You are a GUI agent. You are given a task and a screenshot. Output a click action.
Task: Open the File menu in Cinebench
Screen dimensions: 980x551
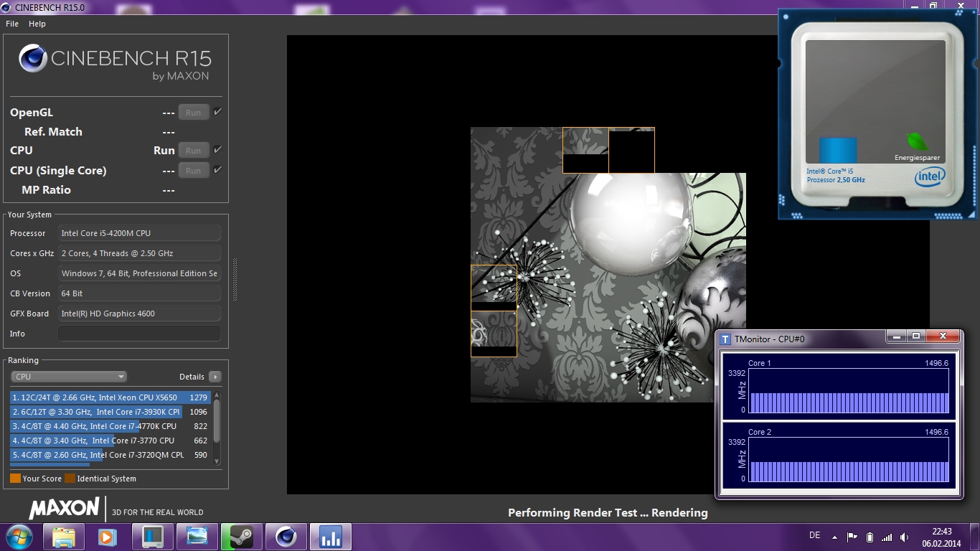click(12, 24)
